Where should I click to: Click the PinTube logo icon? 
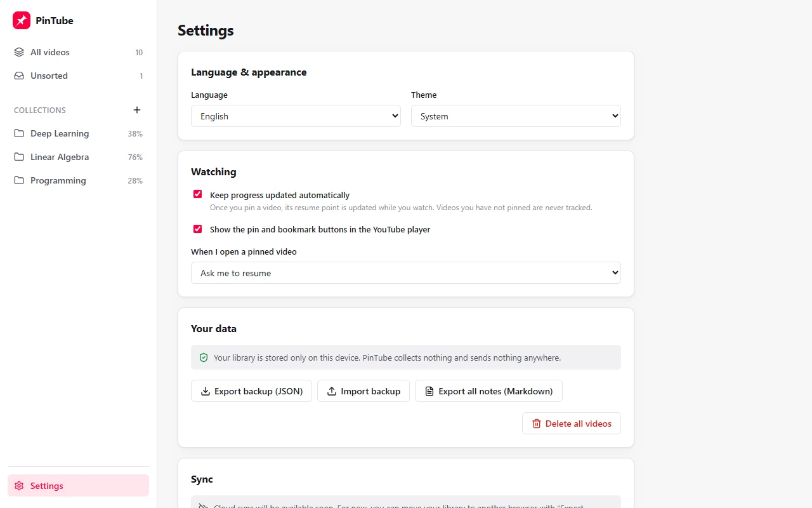(22, 20)
